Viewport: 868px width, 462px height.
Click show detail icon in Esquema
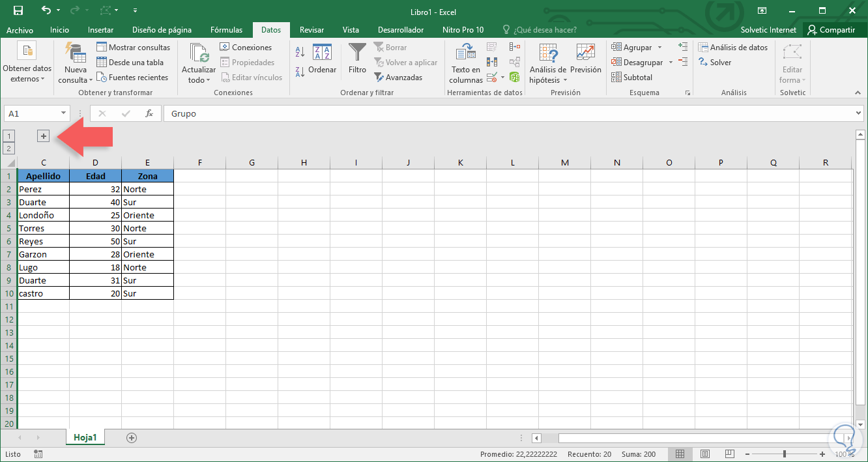pyautogui.click(x=683, y=47)
